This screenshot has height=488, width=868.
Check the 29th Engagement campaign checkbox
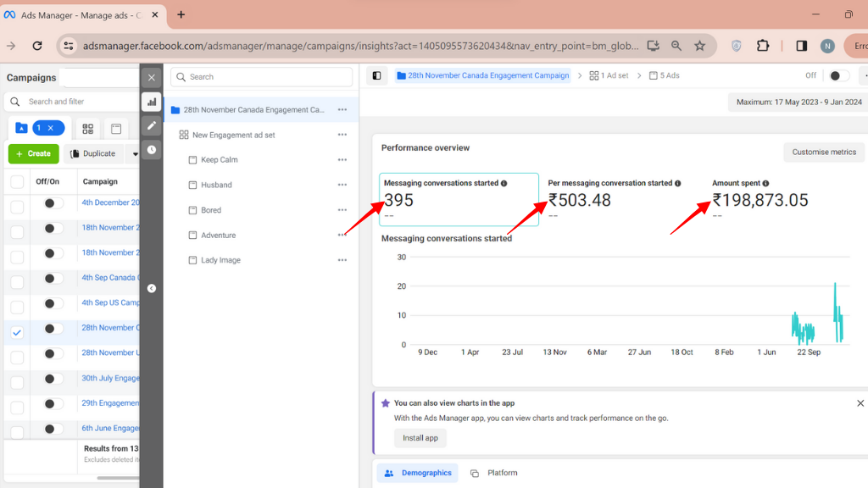point(17,408)
